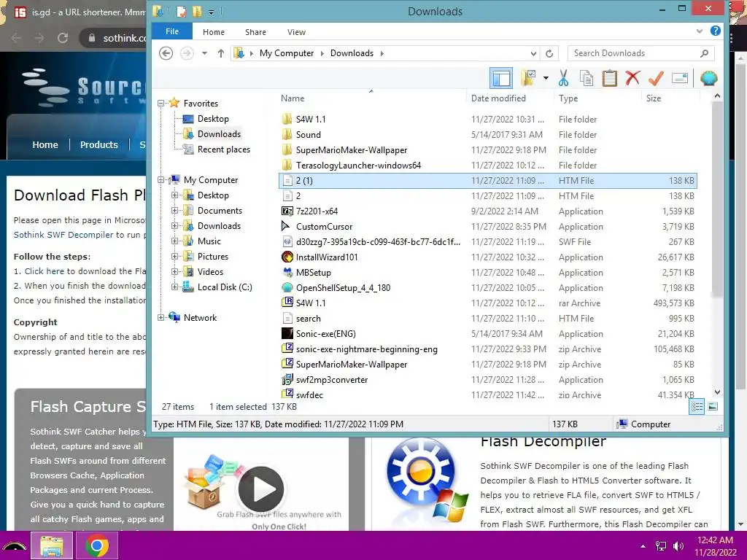Select the TerasologyLauncher-windows64 folder

pyautogui.click(x=358, y=166)
